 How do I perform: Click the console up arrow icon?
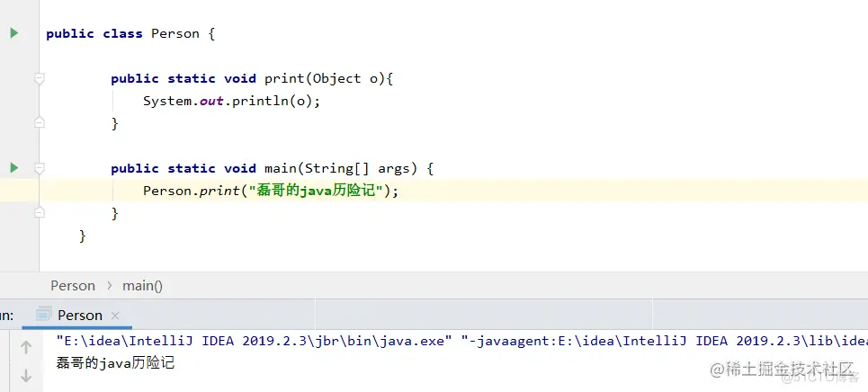[x=26, y=348]
